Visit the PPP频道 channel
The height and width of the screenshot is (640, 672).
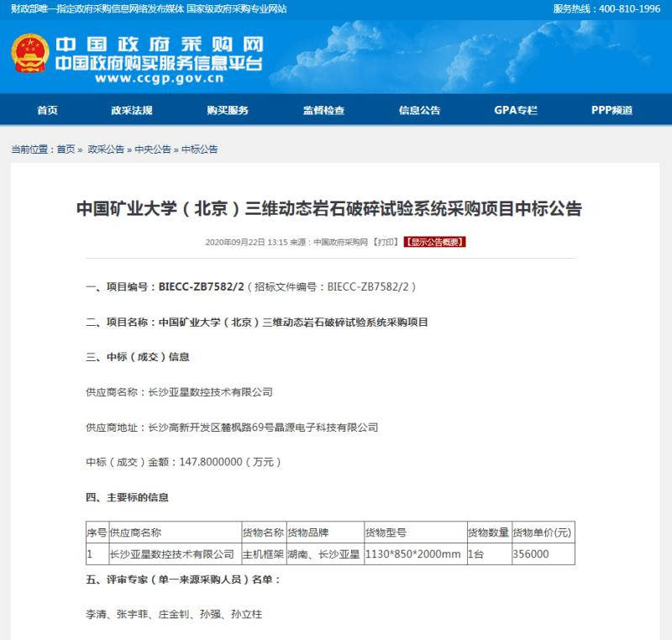point(612,110)
